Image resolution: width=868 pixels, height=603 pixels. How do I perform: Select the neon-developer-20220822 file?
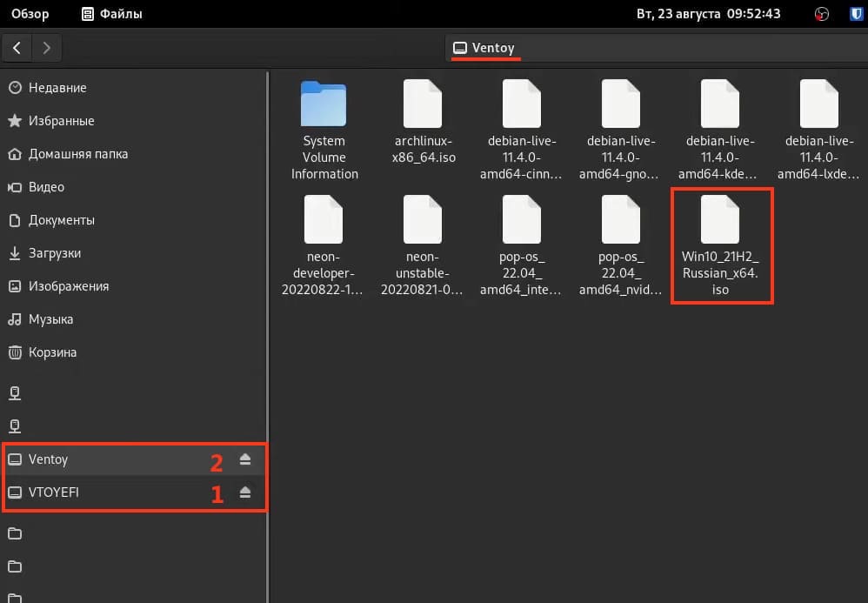click(x=324, y=246)
